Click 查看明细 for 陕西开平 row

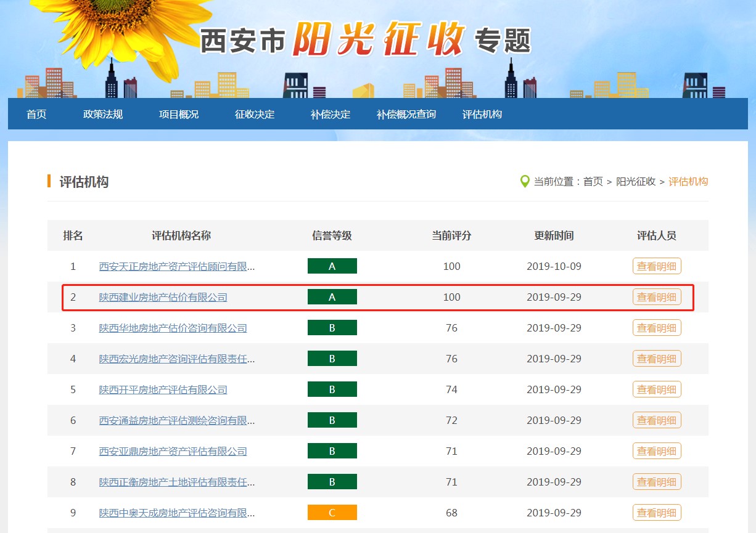tap(657, 389)
